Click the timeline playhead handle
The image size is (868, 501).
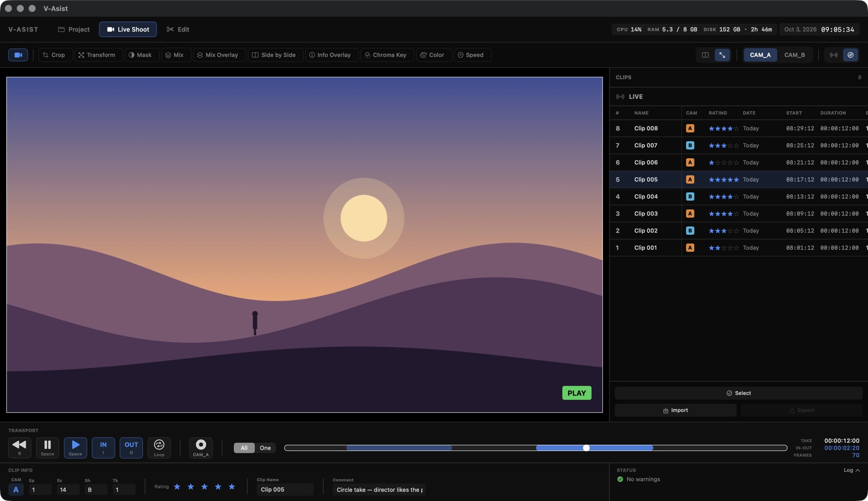586,448
